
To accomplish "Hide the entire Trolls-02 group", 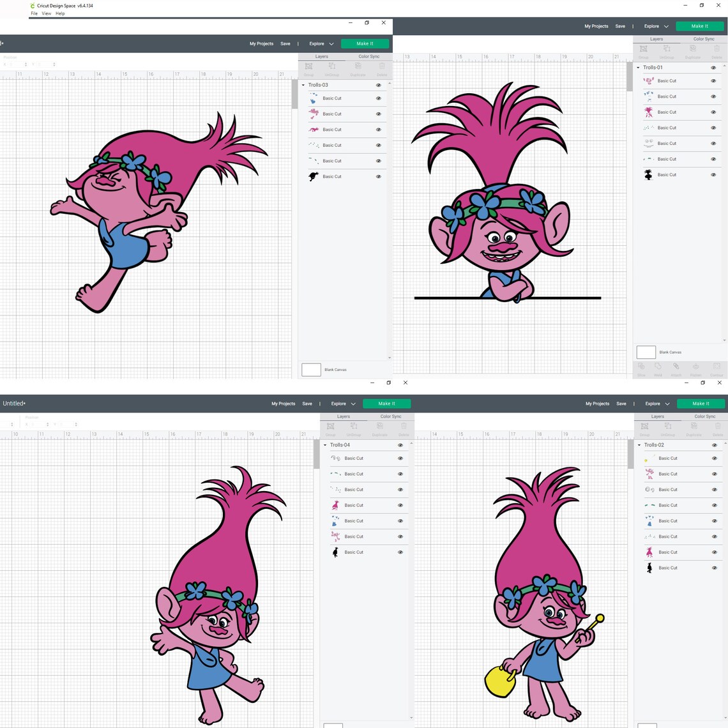I will tap(715, 445).
